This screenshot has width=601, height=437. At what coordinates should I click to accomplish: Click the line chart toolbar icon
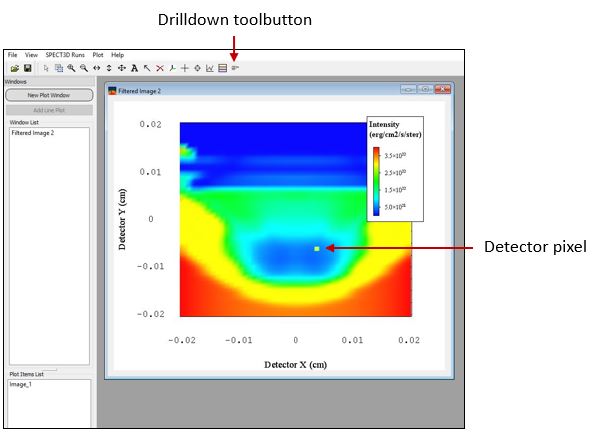210,68
